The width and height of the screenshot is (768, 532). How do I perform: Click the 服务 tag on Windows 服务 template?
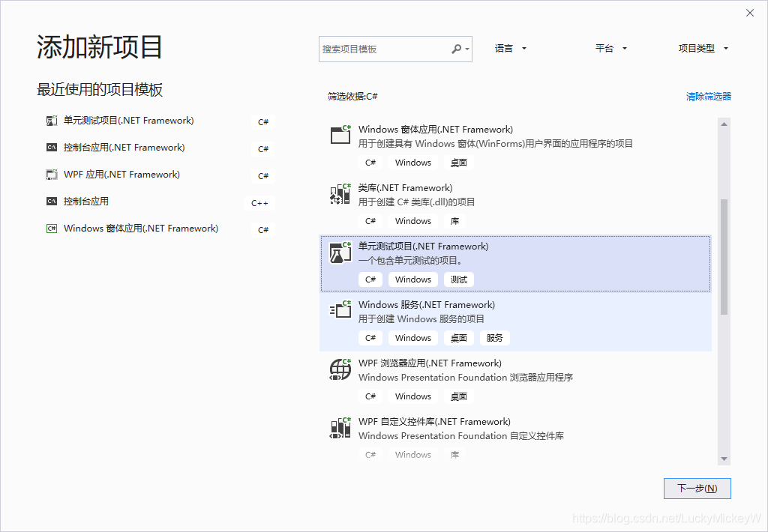point(495,338)
